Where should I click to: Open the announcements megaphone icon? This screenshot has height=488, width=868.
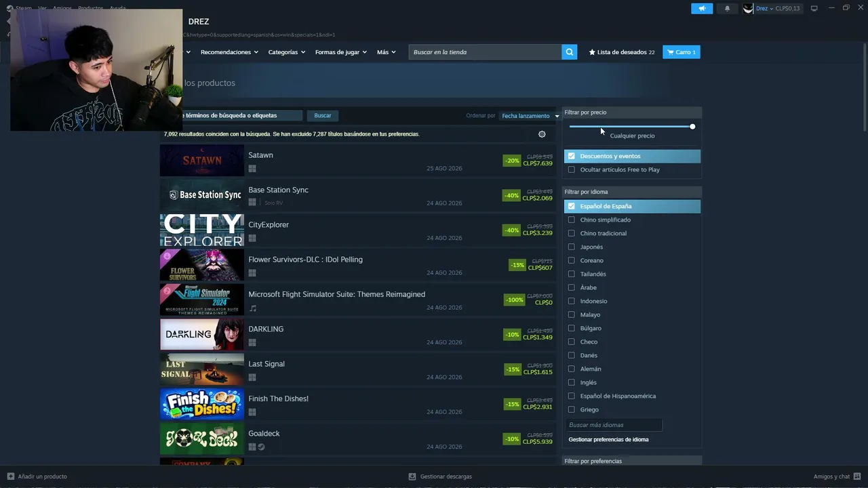pyautogui.click(x=702, y=8)
